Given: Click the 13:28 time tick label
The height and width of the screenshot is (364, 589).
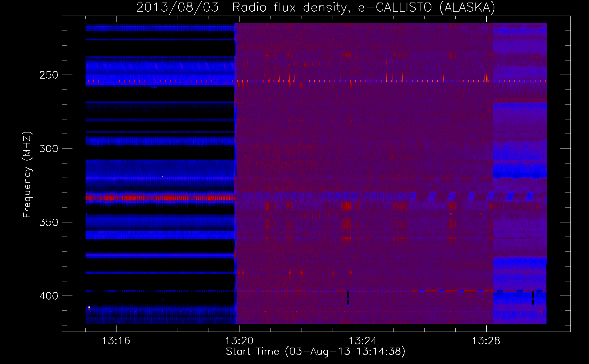Looking at the screenshot, I should click(486, 341).
